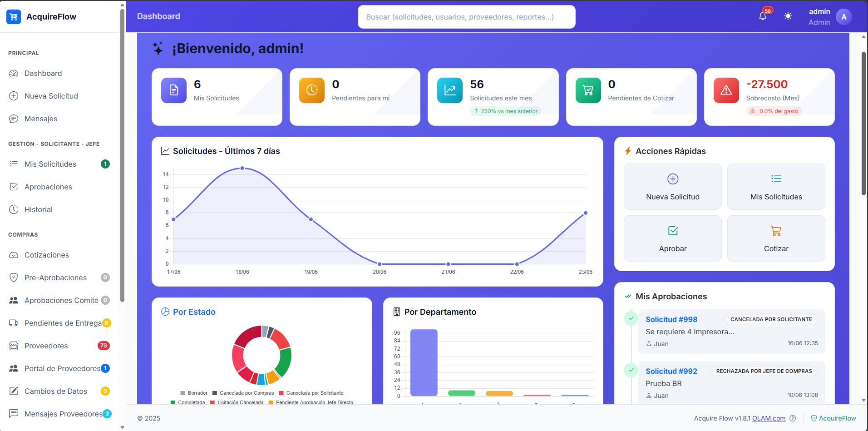
Task: Select the Cotizar quick action
Action: [776, 238]
